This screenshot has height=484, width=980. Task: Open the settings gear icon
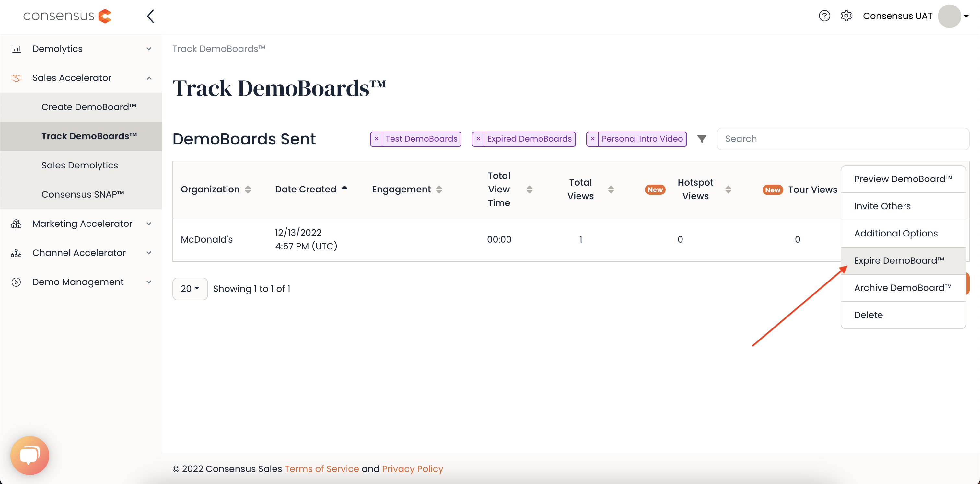click(x=846, y=16)
